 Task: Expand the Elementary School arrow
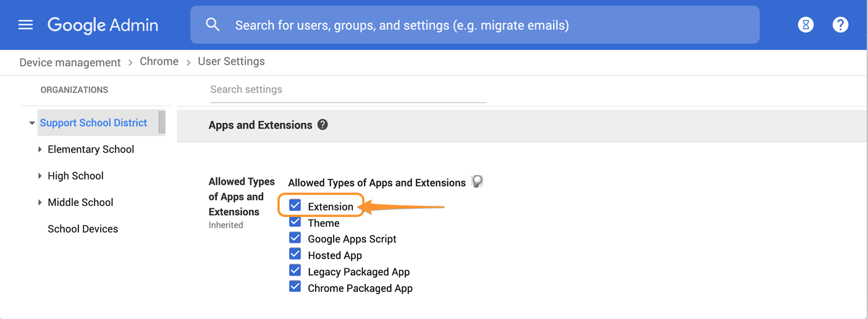pos(40,150)
